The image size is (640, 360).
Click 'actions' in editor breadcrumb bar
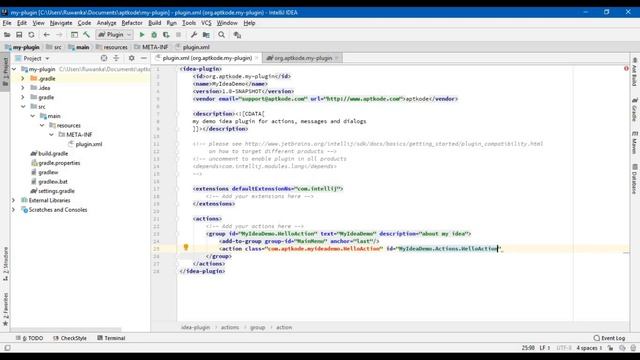point(230,327)
